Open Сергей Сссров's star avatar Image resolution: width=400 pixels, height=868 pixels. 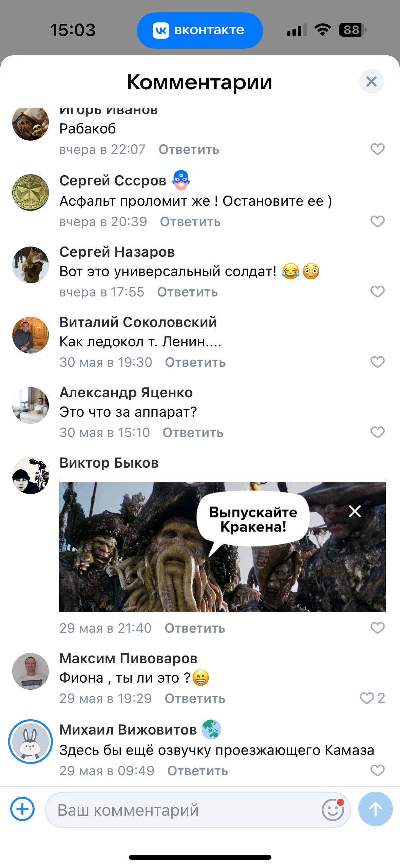[x=31, y=193]
